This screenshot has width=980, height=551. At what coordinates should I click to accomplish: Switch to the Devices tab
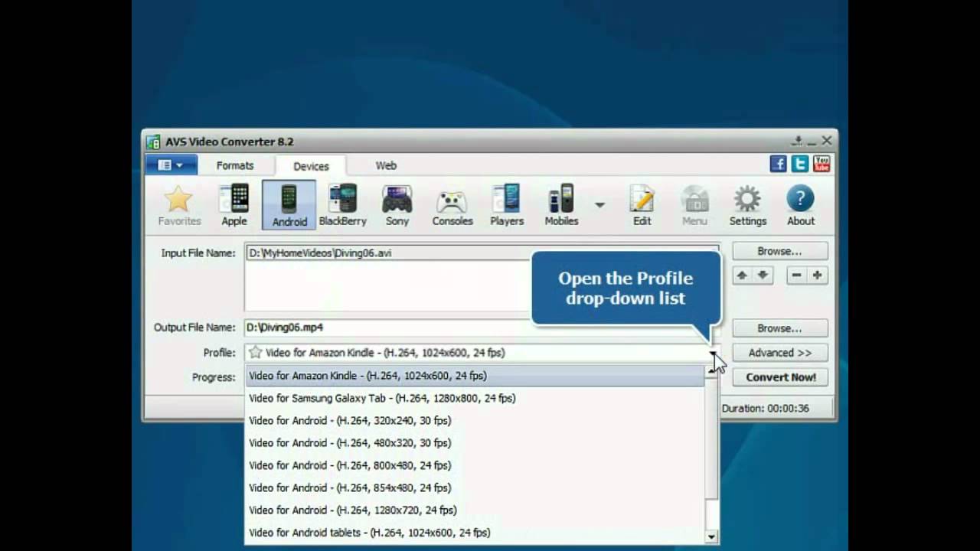pyautogui.click(x=311, y=166)
